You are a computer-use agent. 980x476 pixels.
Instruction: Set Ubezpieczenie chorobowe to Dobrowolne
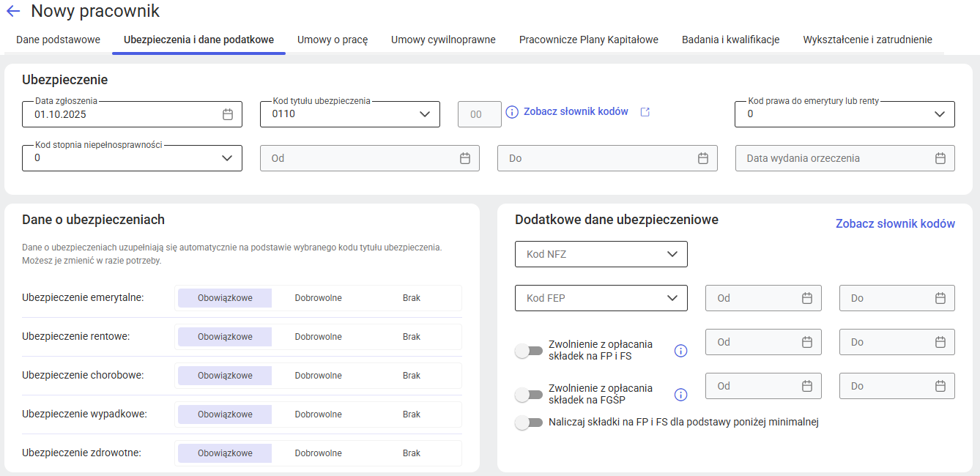[318, 376]
